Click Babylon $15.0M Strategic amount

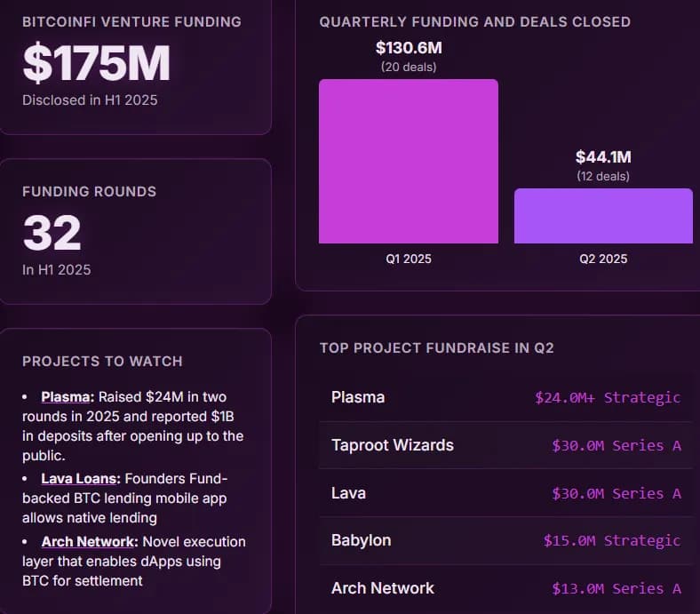(x=612, y=540)
